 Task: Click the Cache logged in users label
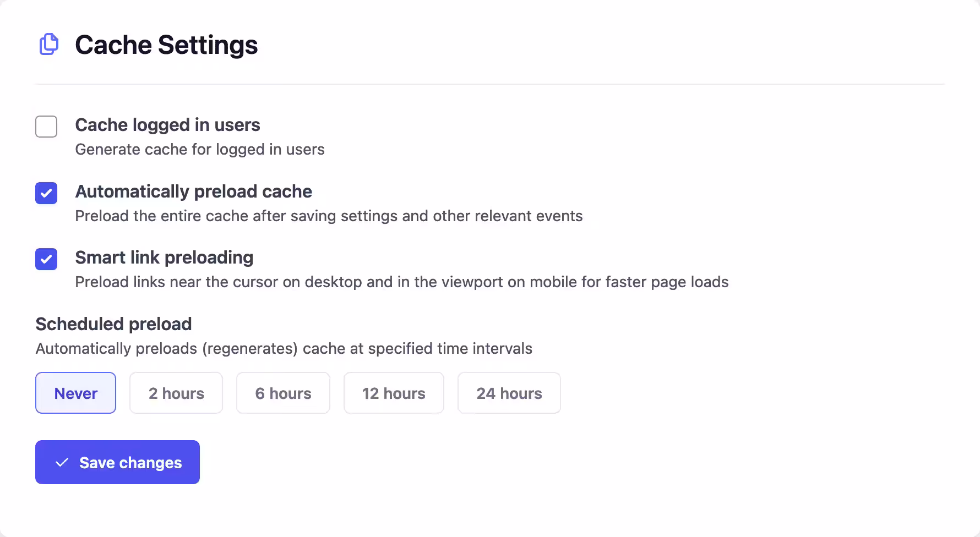pos(168,125)
